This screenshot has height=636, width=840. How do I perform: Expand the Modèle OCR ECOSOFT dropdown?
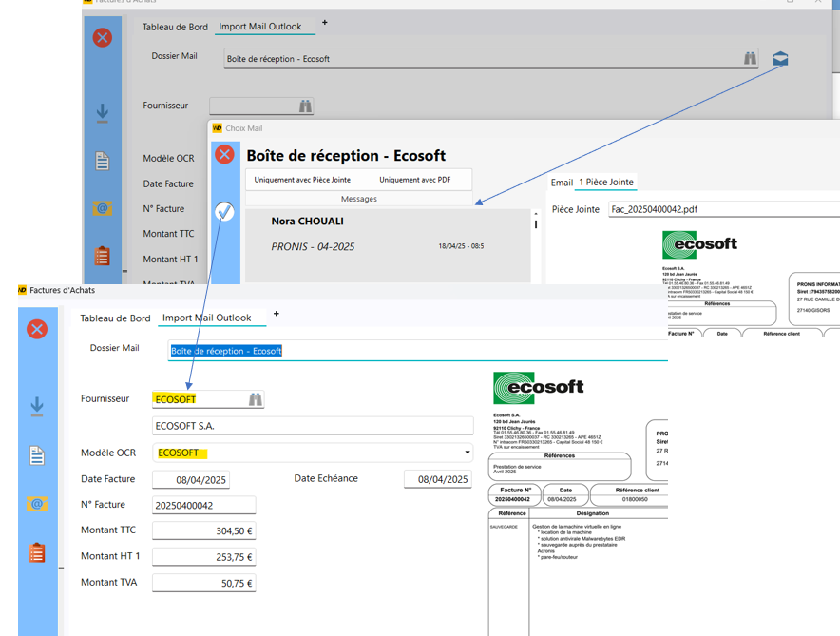468,453
